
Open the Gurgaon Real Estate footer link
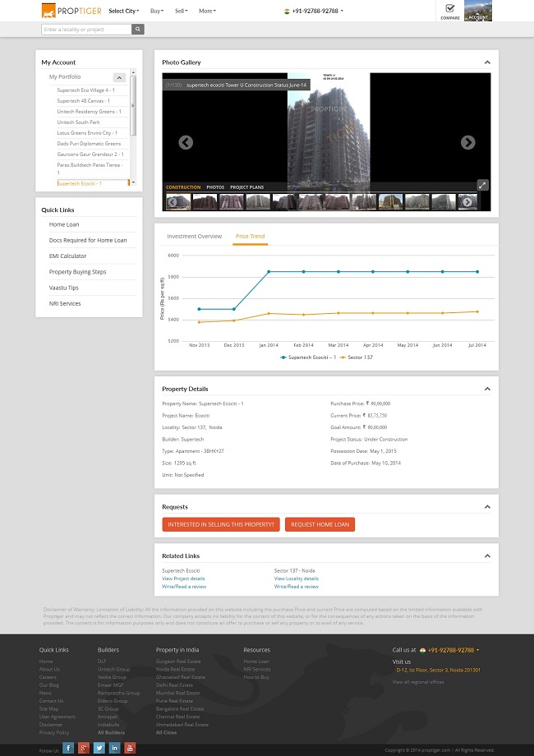pos(178,661)
